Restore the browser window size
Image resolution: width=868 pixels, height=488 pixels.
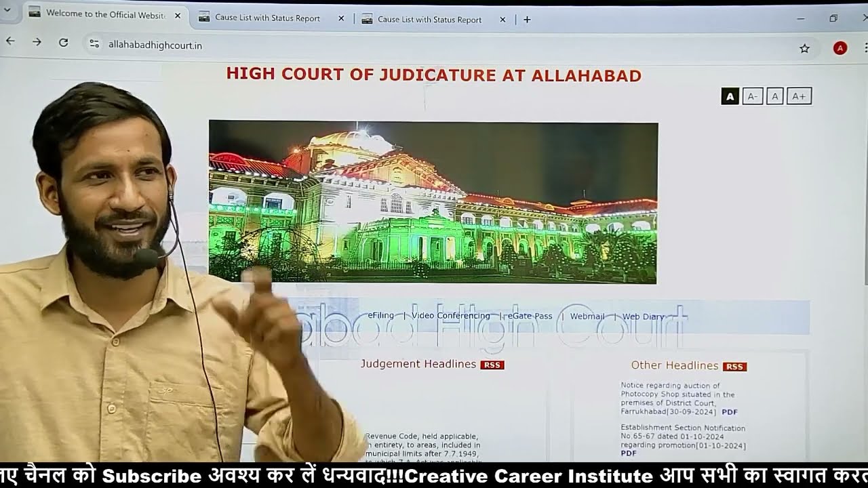(x=833, y=18)
